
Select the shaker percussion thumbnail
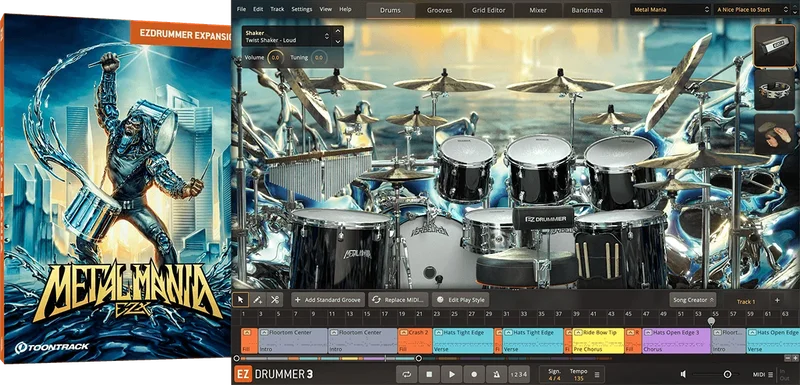tap(774, 46)
